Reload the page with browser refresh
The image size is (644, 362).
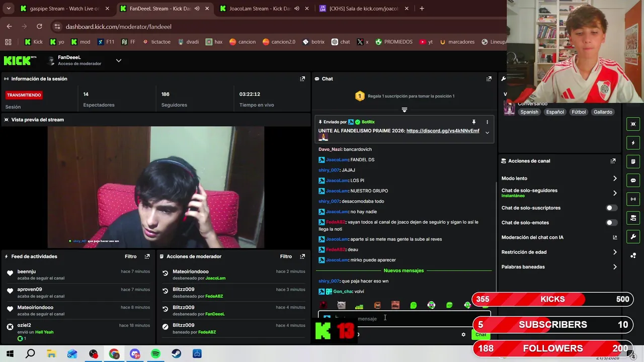[x=39, y=26]
